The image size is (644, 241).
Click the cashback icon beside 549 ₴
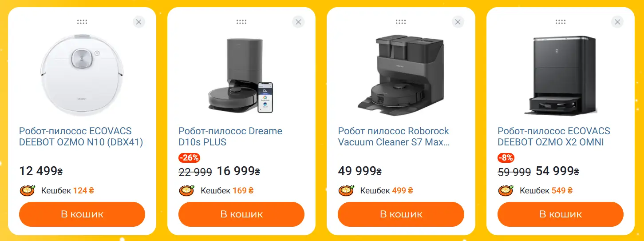(506, 190)
